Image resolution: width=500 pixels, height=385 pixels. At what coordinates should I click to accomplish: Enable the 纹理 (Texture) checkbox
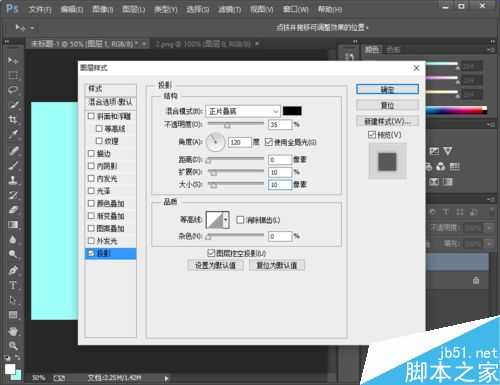click(x=99, y=141)
